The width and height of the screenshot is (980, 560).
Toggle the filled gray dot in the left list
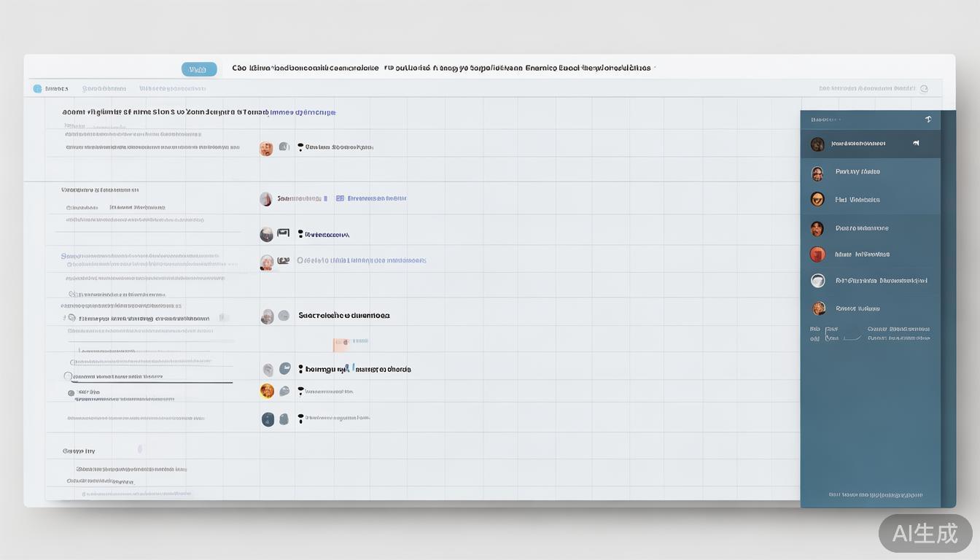[71, 393]
